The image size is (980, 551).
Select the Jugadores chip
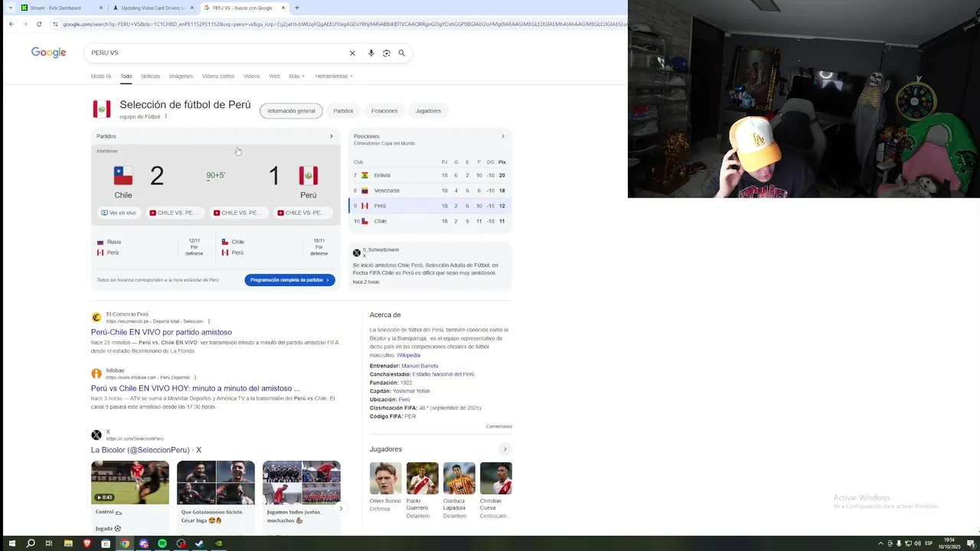(428, 111)
